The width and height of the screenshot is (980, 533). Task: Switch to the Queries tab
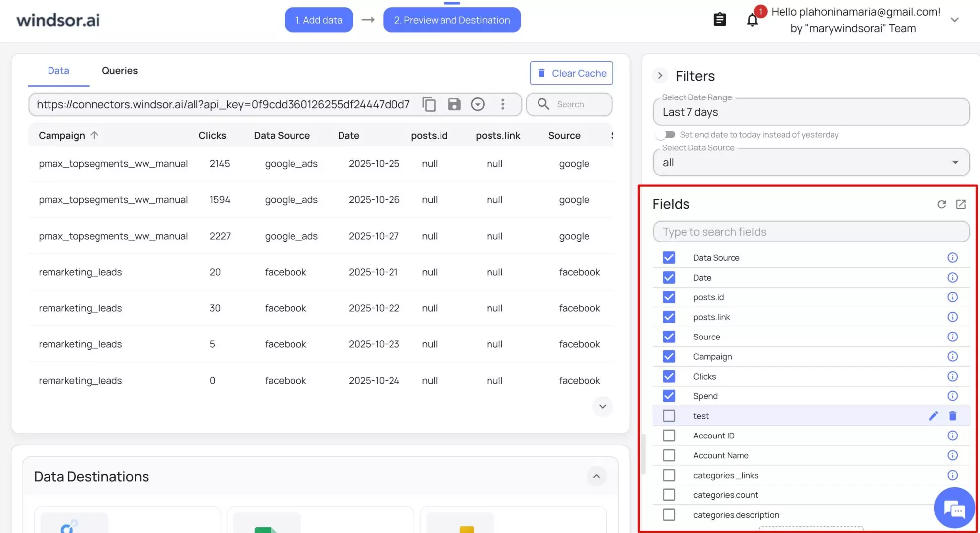pyautogui.click(x=120, y=71)
